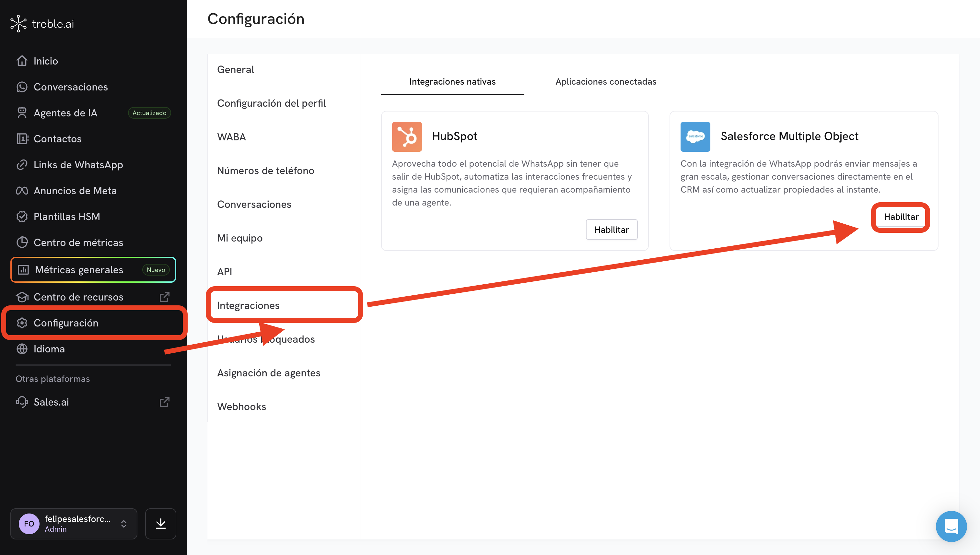Open Inicio via the house icon
The width and height of the screenshot is (980, 555).
(x=22, y=61)
